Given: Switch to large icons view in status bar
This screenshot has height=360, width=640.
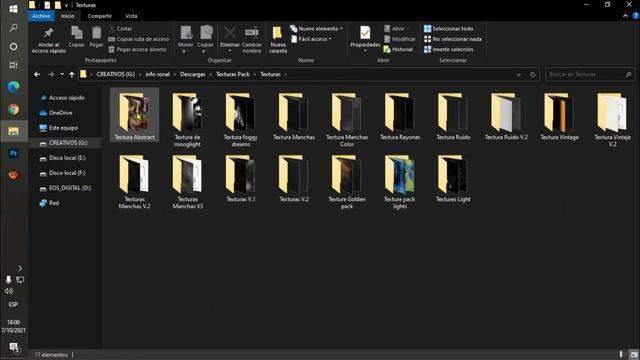Looking at the screenshot, I should [633, 354].
